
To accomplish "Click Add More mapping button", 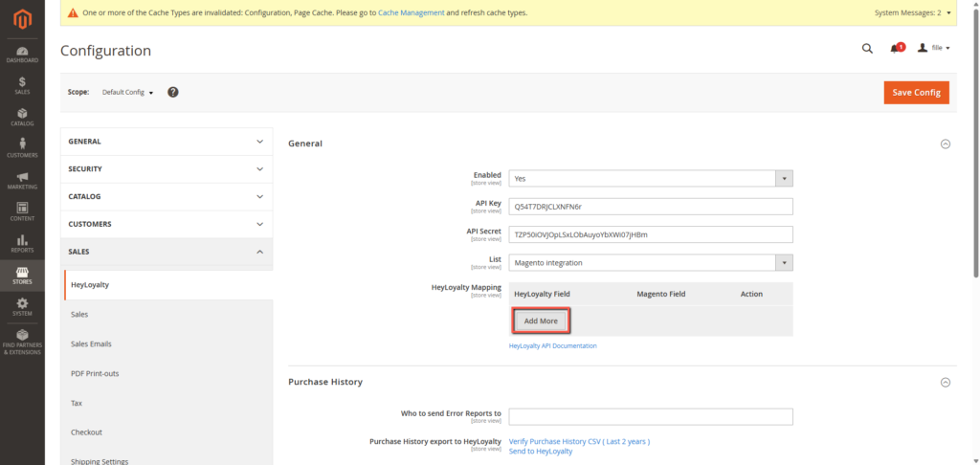I will pyautogui.click(x=541, y=321).
